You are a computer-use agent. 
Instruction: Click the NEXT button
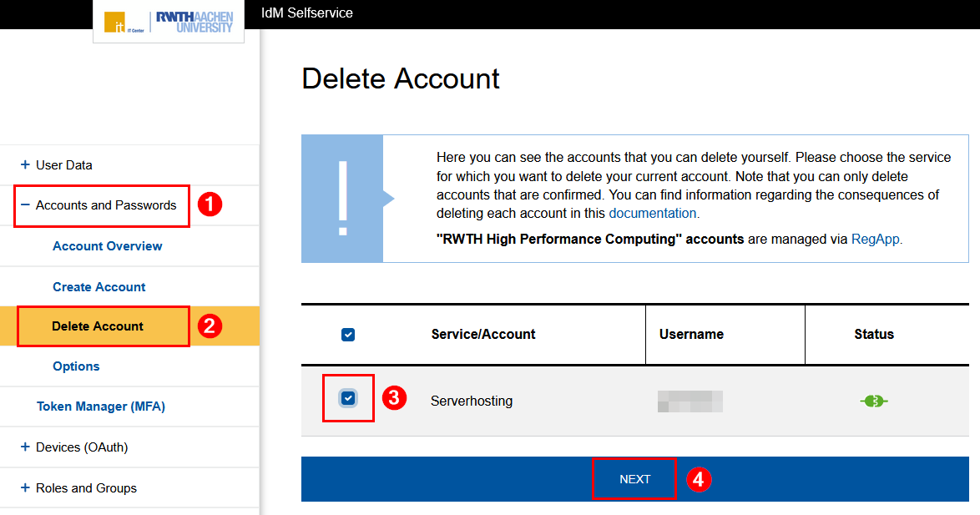(634, 478)
